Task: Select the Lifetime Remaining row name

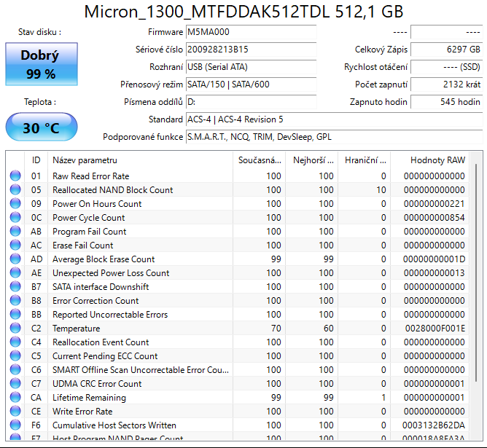Action: (89, 398)
